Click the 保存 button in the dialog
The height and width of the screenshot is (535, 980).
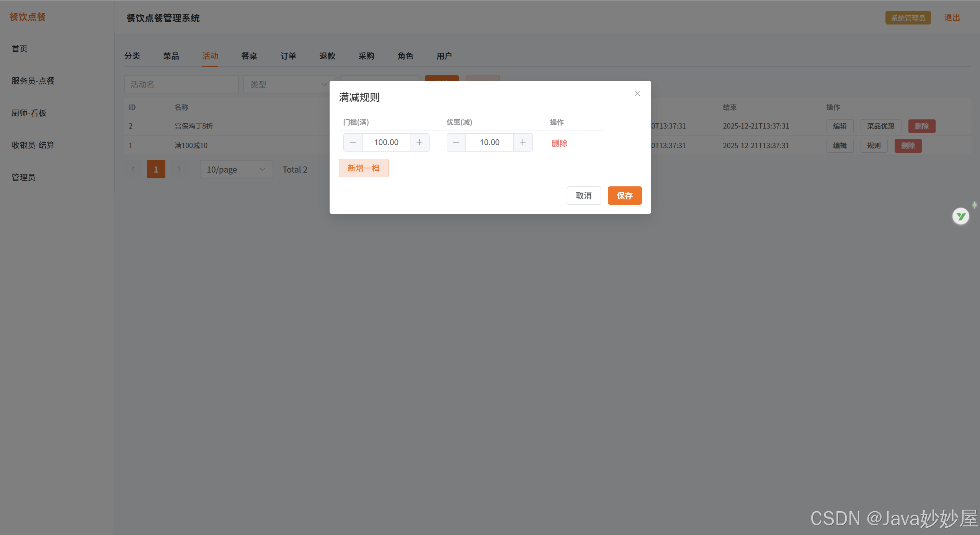[x=624, y=196]
